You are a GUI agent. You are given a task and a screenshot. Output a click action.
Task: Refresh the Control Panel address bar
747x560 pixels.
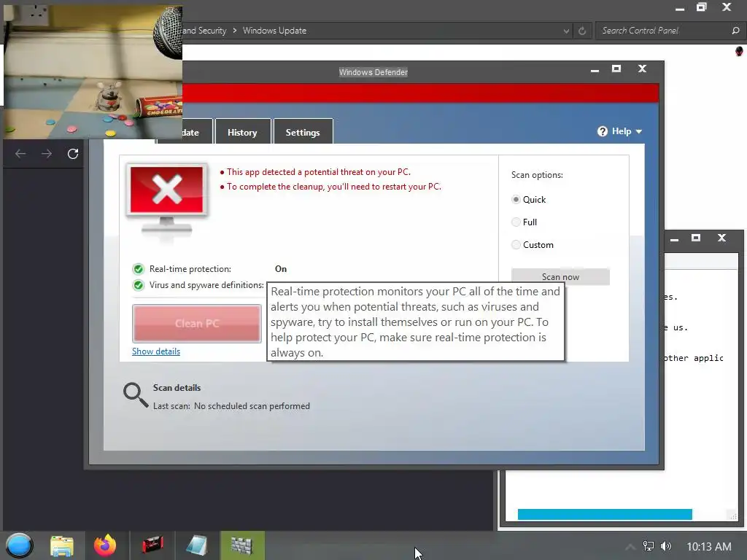581,31
